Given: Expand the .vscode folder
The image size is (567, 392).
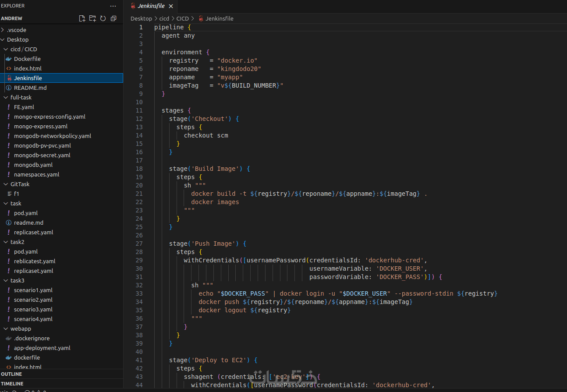Looking at the screenshot, I should tap(16, 30).
